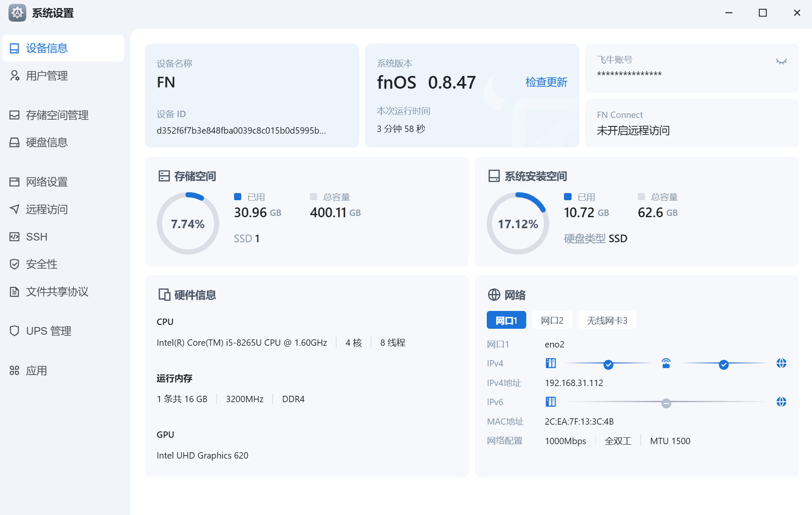Screen dimensions: 812x515
Task: Click the IPv4 address 192.168.31.112
Action: (x=574, y=383)
